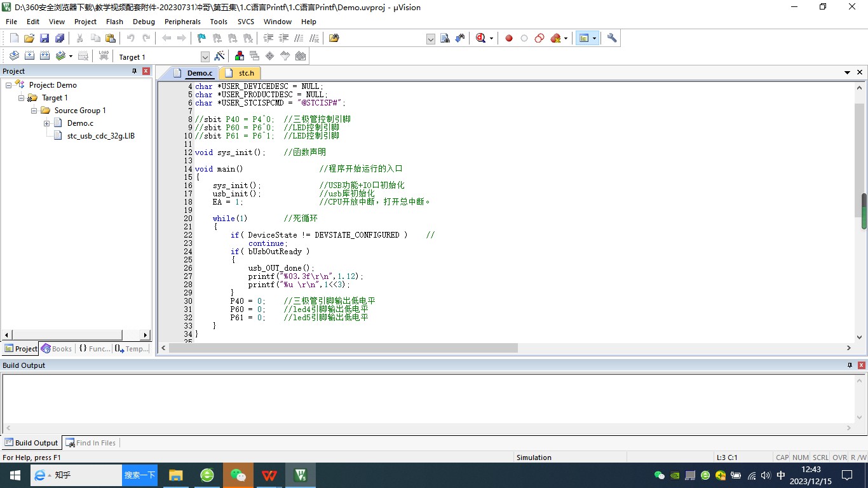
Task: Open debug session dropdown arrow
Action: tap(491, 38)
